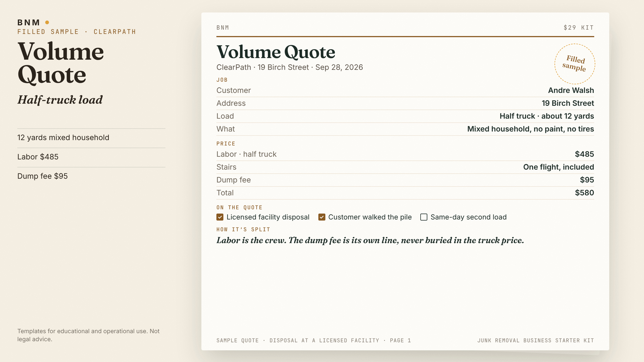Click the HOW IT'S SPLIT heading

pyautogui.click(x=243, y=230)
